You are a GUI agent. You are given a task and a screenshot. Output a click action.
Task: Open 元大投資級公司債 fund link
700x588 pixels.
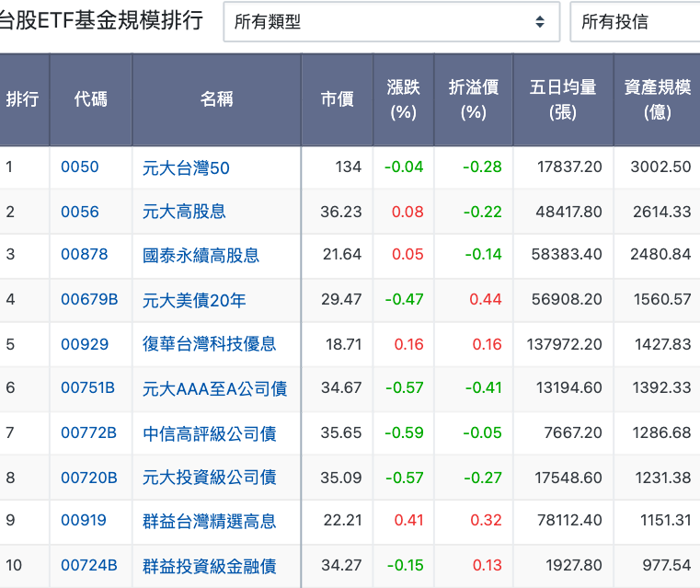(210, 478)
